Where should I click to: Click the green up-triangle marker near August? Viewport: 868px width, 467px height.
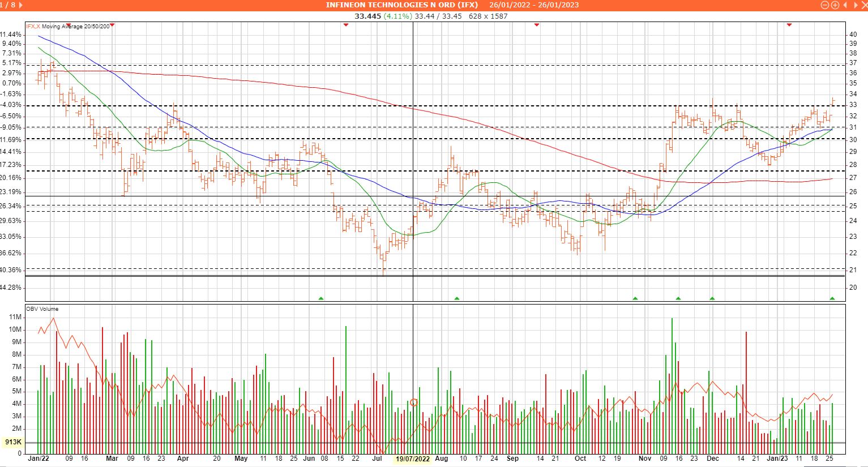[x=457, y=298]
